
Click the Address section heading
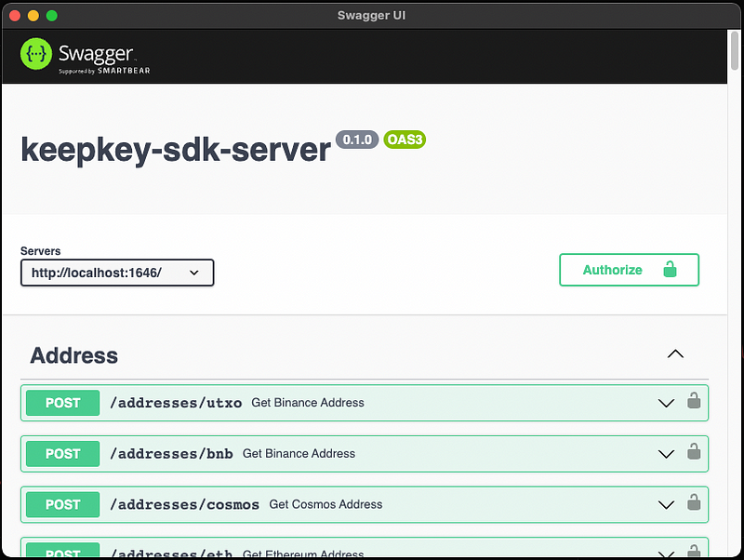coord(73,354)
